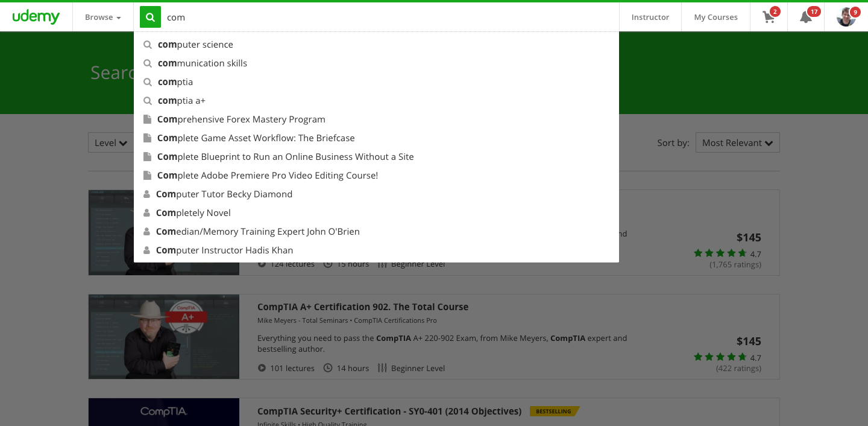Select the 'comptia' suggestion

point(376,82)
